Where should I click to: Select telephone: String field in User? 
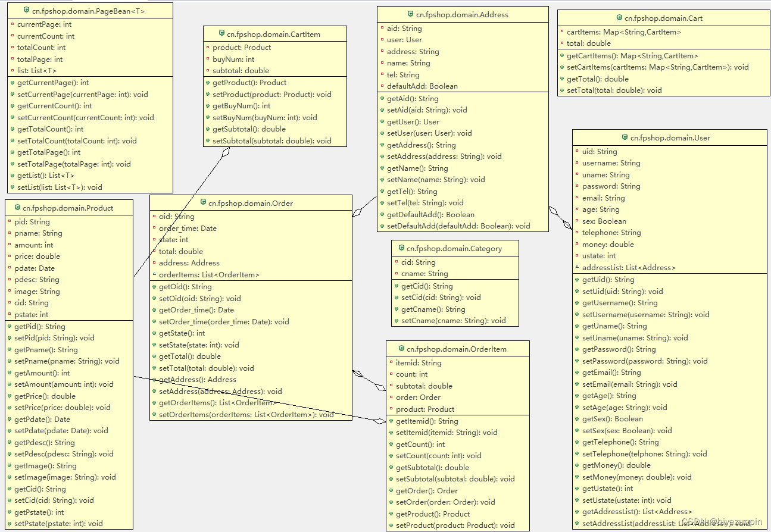click(611, 233)
